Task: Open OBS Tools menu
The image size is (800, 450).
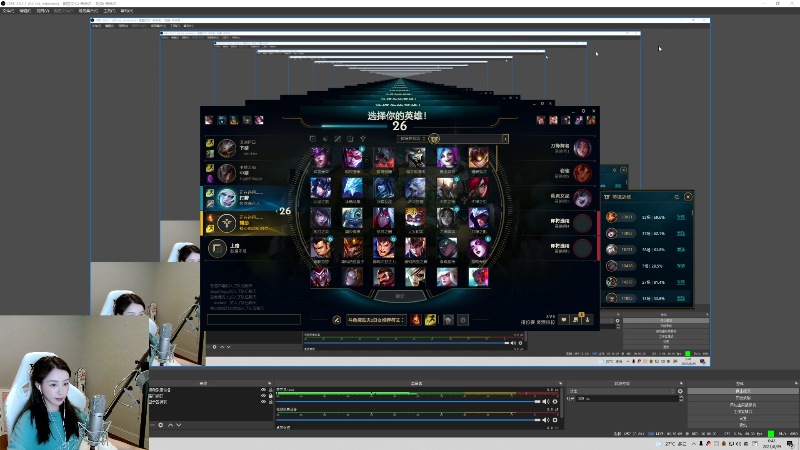Action: 110,11
